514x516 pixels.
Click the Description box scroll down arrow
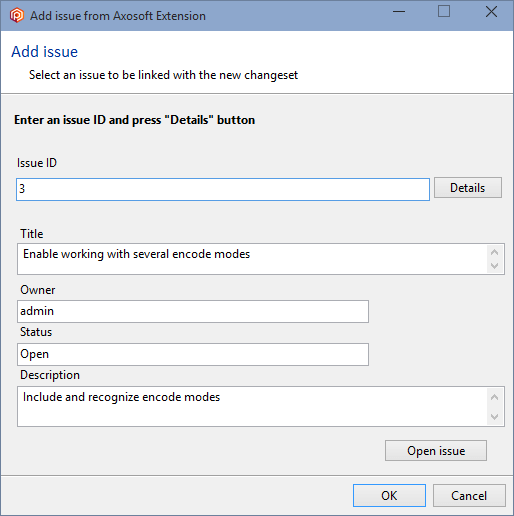click(x=495, y=417)
